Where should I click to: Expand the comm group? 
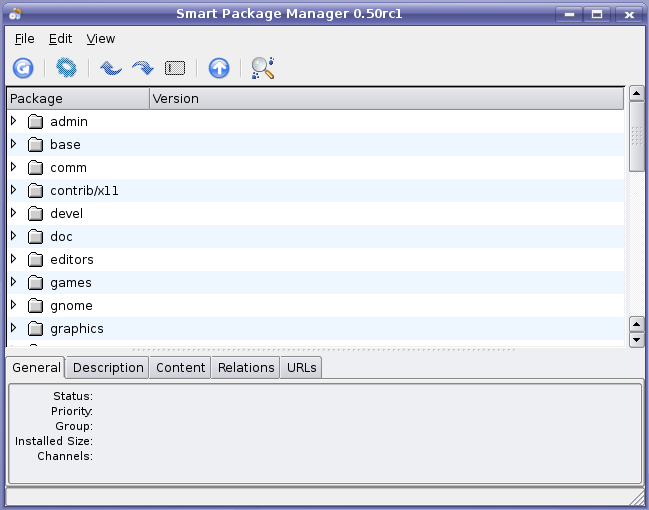tap(14, 167)
